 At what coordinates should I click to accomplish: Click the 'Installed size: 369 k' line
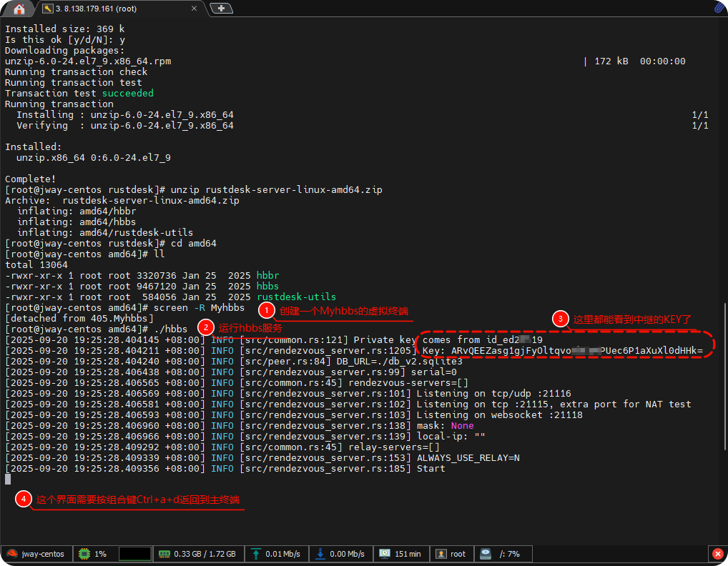pos(64,29)
